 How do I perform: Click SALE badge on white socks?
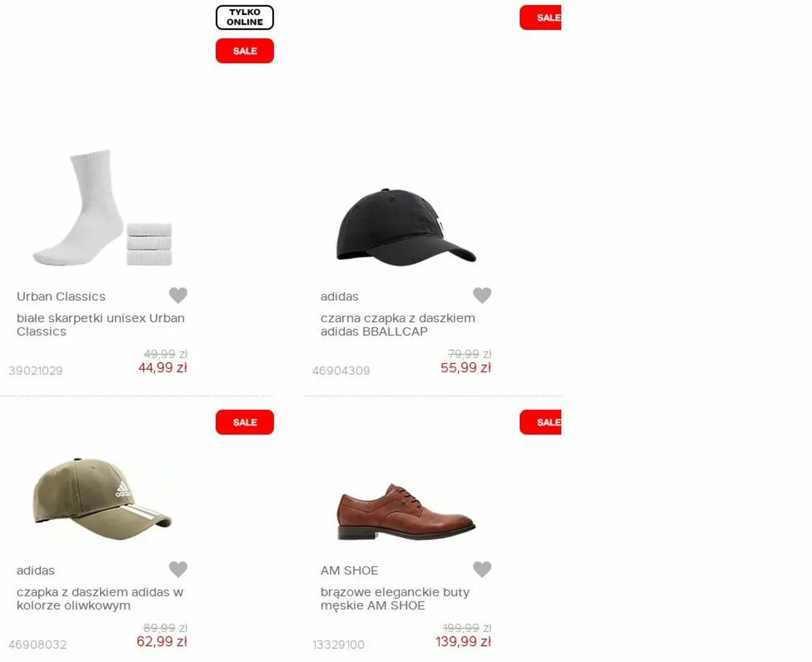pos(245,51)
